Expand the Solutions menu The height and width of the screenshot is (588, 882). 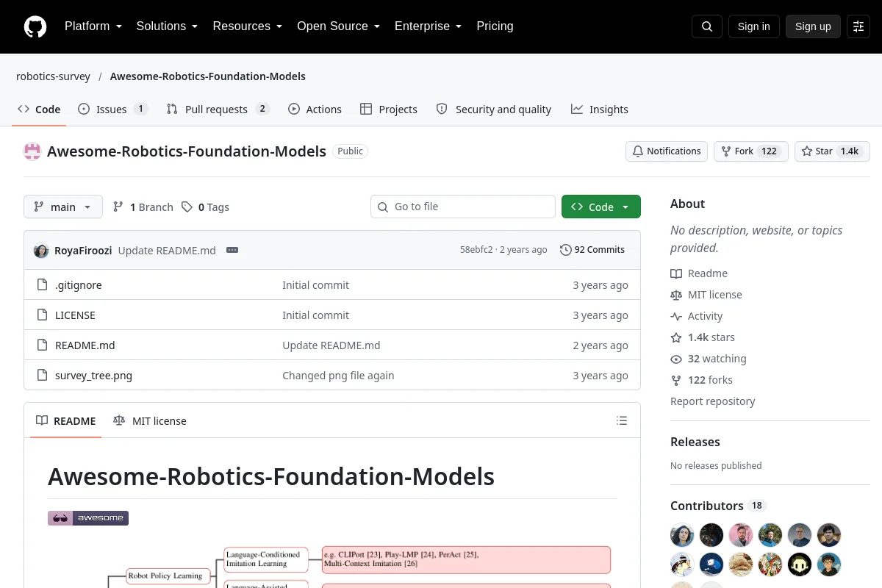168,26
